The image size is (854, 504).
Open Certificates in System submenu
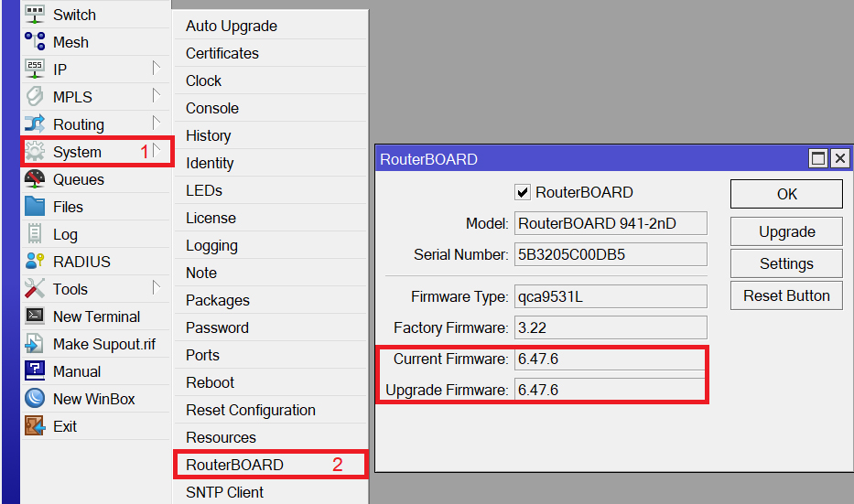271,53
